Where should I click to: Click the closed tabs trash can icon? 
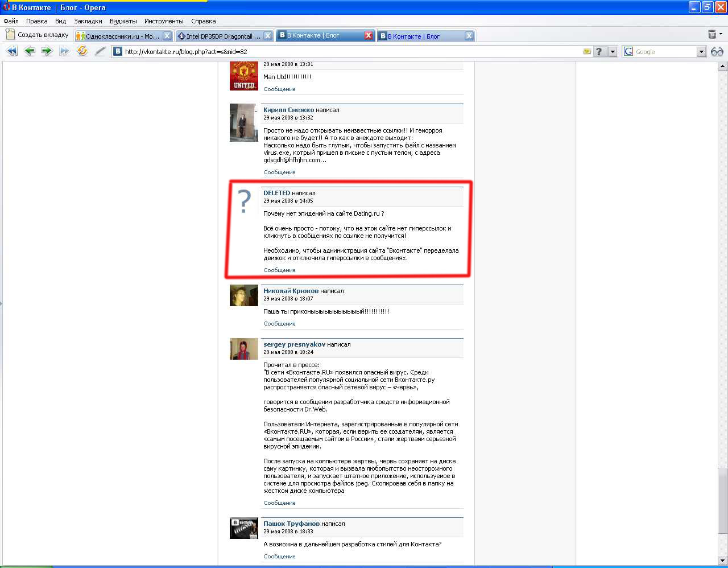tap(712, 35)
